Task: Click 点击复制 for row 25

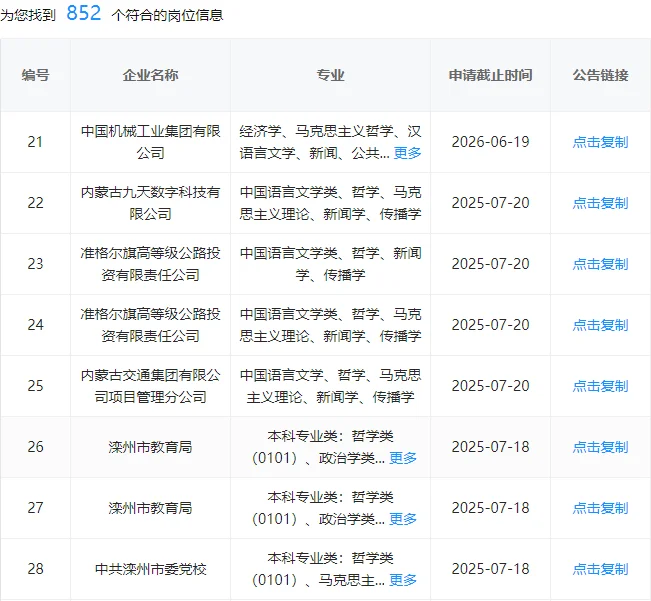Action: click(x=600, y=386)
